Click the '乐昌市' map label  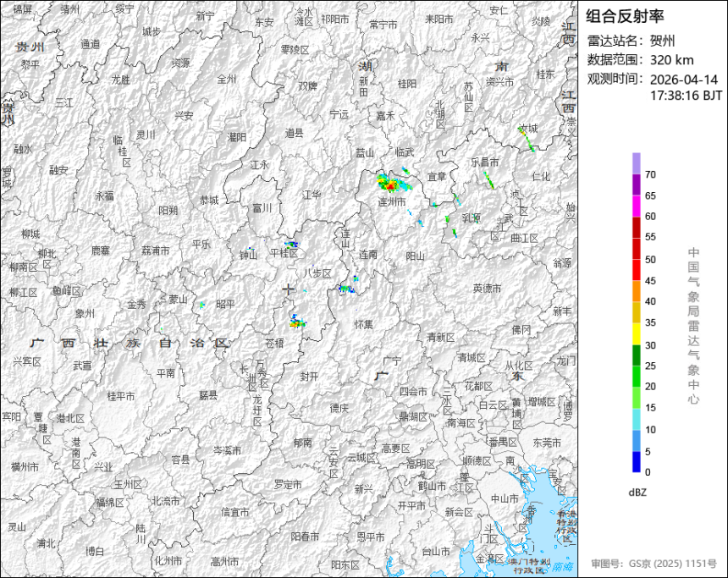[485, 162]
